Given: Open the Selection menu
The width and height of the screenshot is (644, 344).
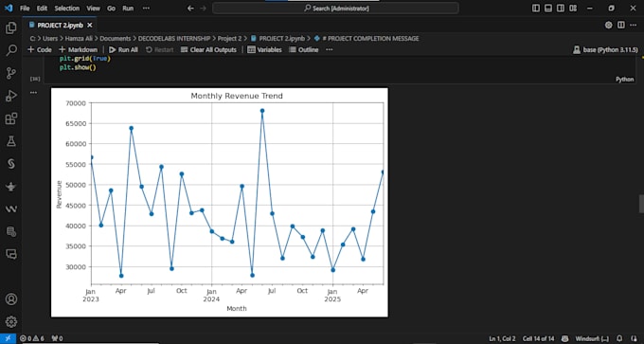Looking at the screenshot, I should pyautogui.click(x=67, y=9).
